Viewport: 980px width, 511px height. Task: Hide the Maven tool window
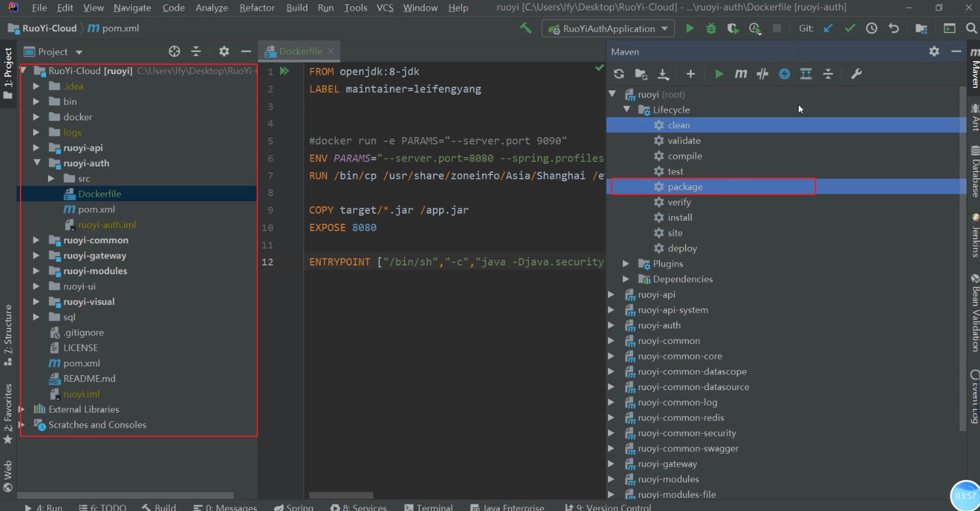(956, 51)
